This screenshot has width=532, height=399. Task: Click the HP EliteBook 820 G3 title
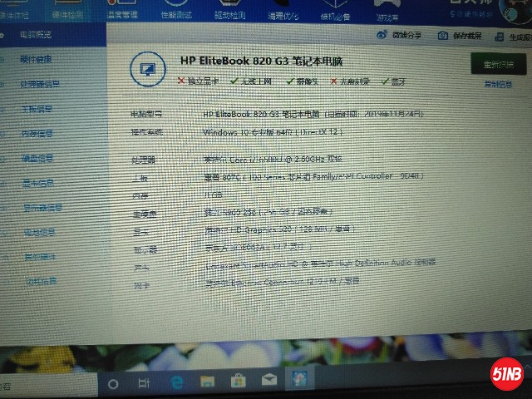point(261,61)
